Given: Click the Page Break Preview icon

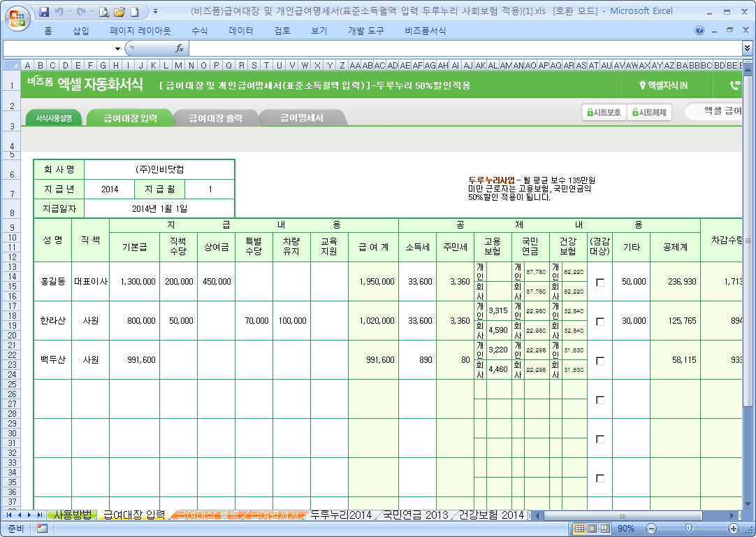Looking at the screenshot, I should click(606, 529).
